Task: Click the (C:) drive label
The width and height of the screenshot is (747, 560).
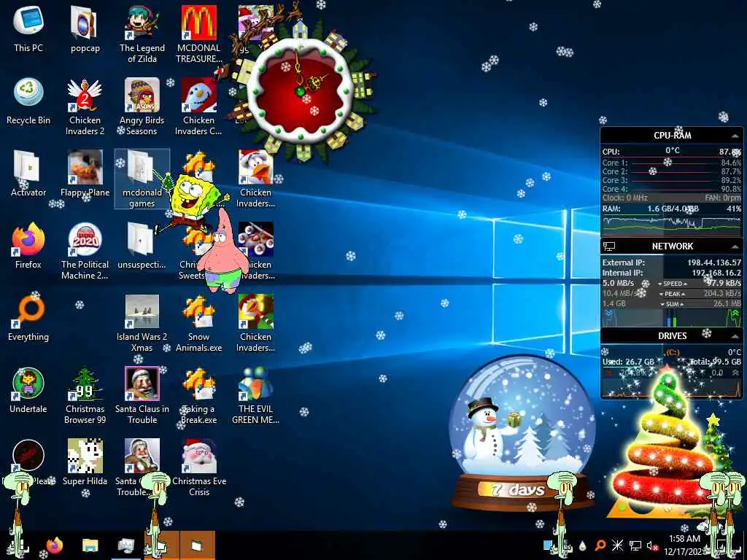Action: tap(673, 352)
